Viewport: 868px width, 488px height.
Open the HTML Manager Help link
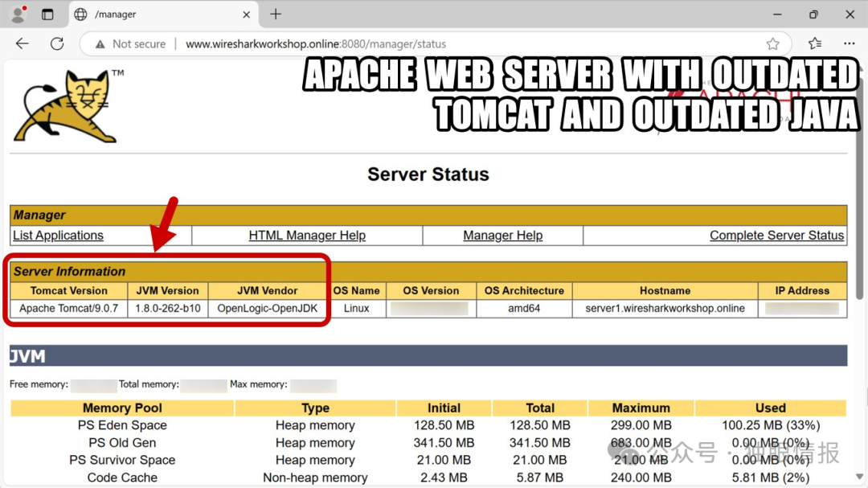click(307, 236)
